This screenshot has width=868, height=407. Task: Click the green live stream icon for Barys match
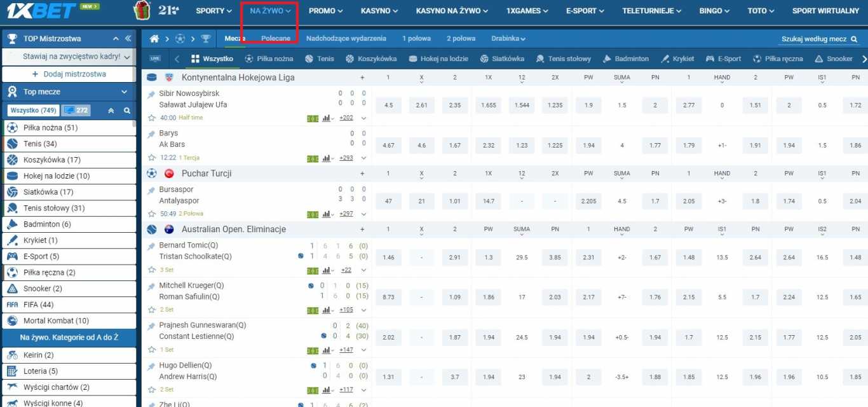coord(311,158)
